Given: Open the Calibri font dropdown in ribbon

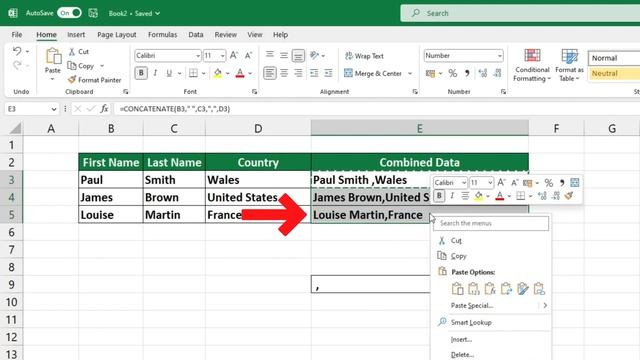Looking at the screenshot, I should 198,56.
